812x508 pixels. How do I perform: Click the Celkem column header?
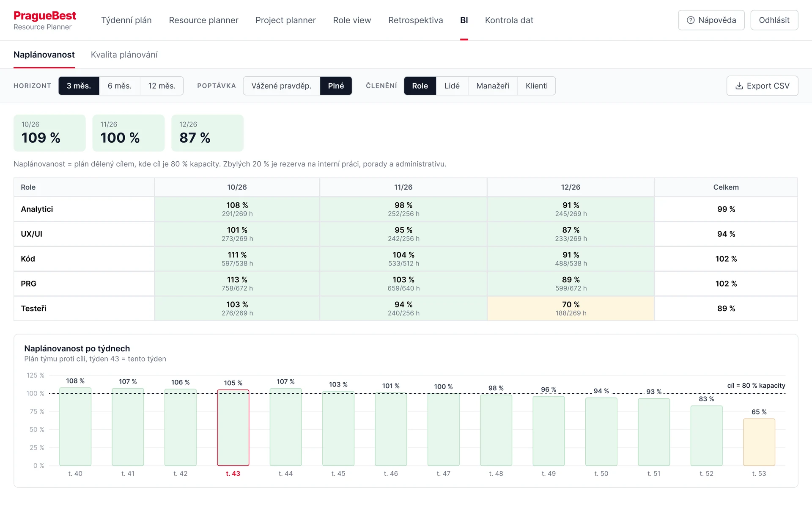pyautogui.click(x=726, y=187)
